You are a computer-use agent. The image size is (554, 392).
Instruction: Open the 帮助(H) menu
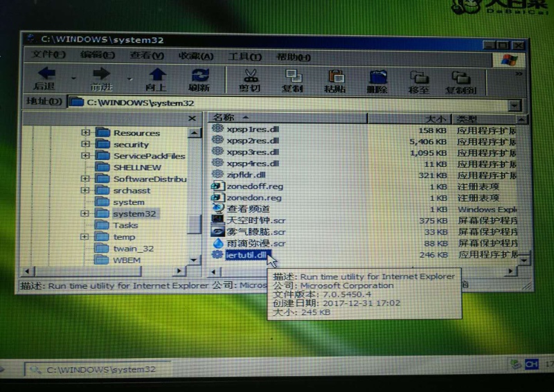[293, 57]
